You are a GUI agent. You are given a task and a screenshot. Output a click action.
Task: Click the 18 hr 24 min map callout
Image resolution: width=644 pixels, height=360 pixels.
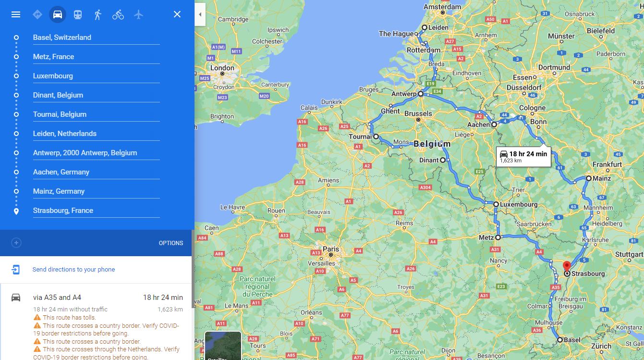point(523,157)
